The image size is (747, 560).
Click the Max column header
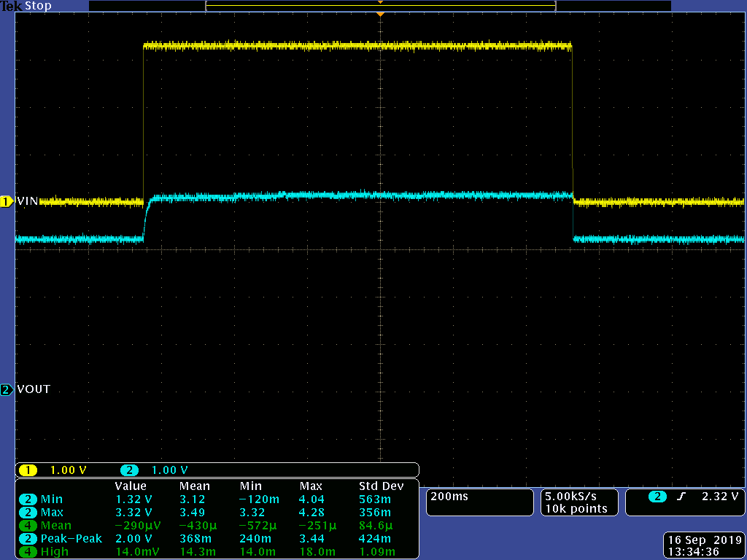(311, 486)
